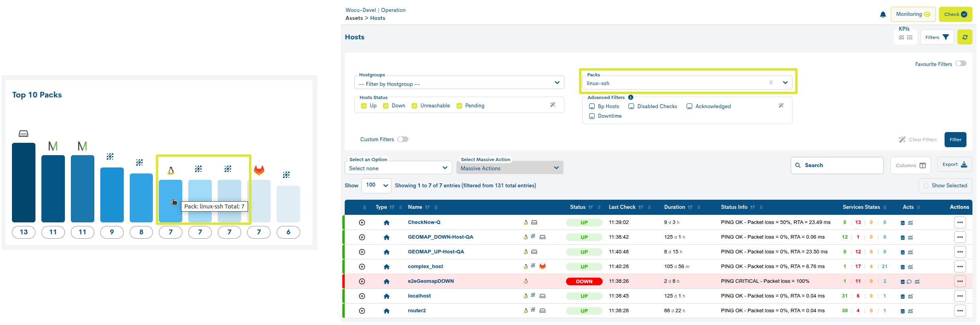Viewport: 980px width, 325px height.
Task: Open the Packs dropdown arrow
Action: click(785, 82)
